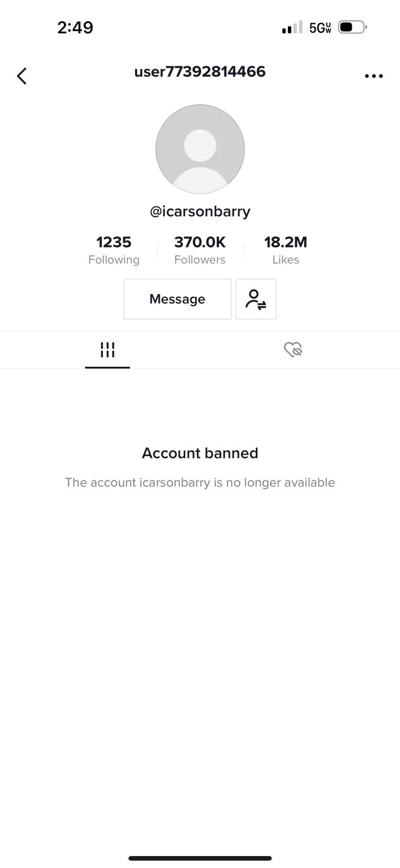Open the 1235 Following count
This screenshot has width=400, height=868.
tap(114, 242)
